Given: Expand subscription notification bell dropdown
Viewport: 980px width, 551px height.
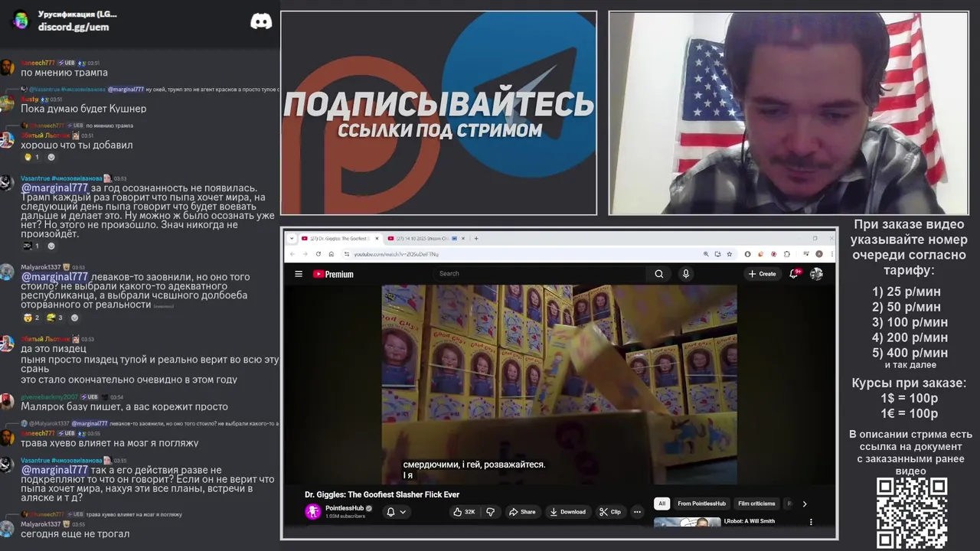Looking at the screenshot, I should point(397,512).
